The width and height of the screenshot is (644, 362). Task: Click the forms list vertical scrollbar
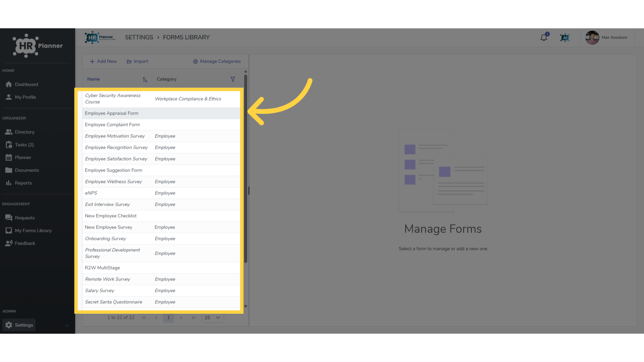(x=246, y=169)
